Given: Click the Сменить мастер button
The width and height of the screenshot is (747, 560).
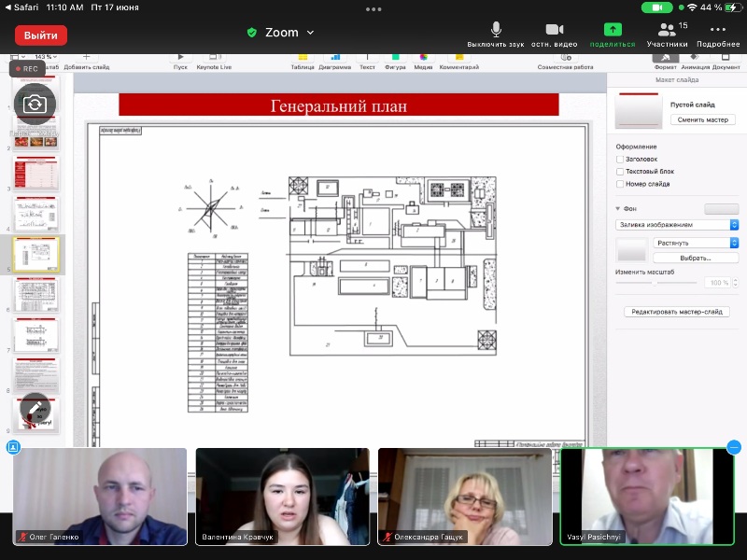Looking at the screenshot, I should [702, 120].
